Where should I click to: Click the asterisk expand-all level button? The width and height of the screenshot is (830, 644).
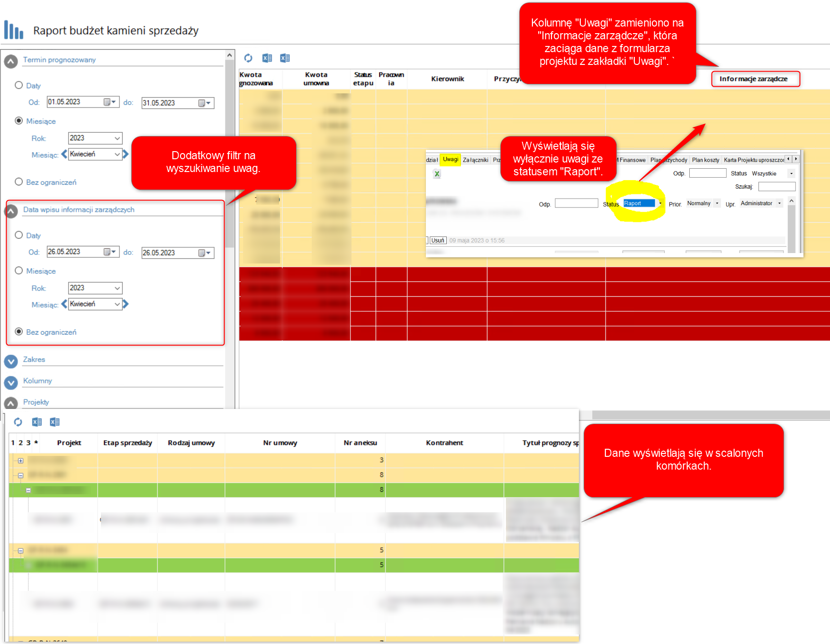point(36,443)
